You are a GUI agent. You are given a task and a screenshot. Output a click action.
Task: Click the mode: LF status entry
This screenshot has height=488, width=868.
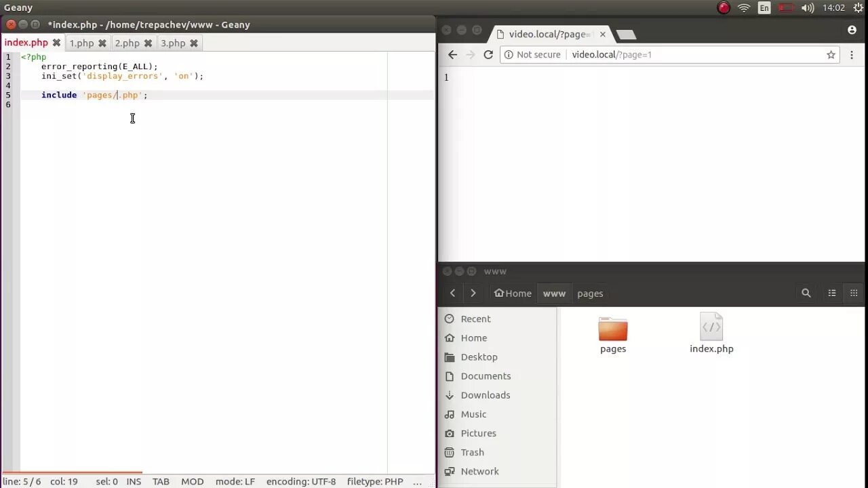pyautogui.click(x=235, y=481)
